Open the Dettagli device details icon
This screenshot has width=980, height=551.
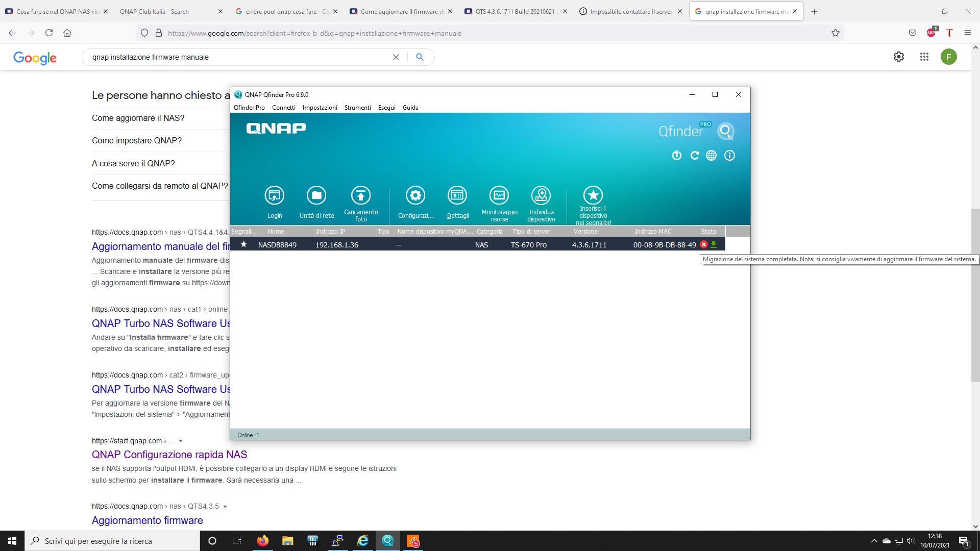[x=457, y=195]
